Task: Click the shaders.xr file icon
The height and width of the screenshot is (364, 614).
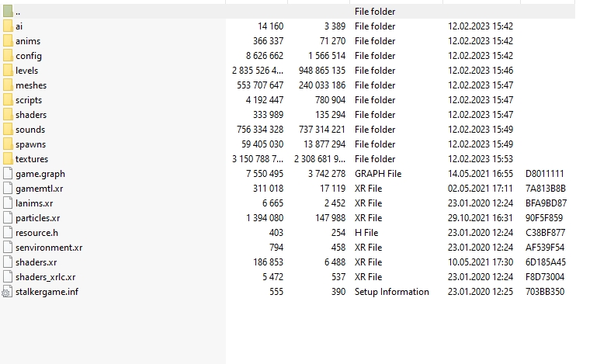Action: tap(8, 262)
